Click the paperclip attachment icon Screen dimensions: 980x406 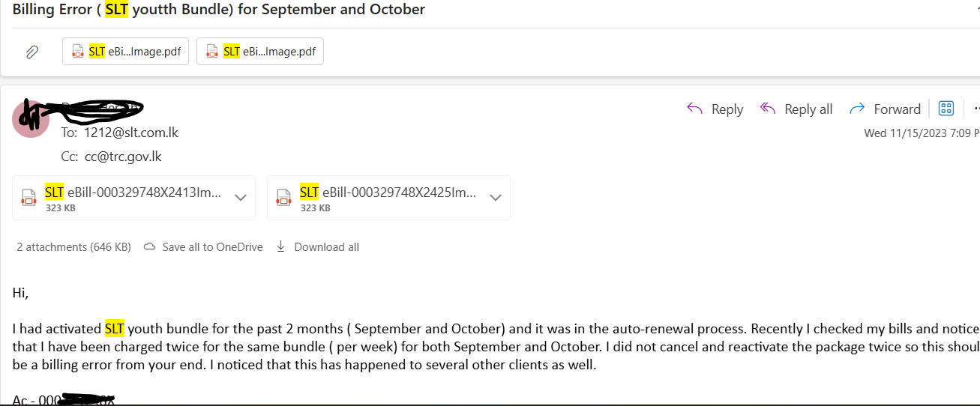(x=31, y=52)
